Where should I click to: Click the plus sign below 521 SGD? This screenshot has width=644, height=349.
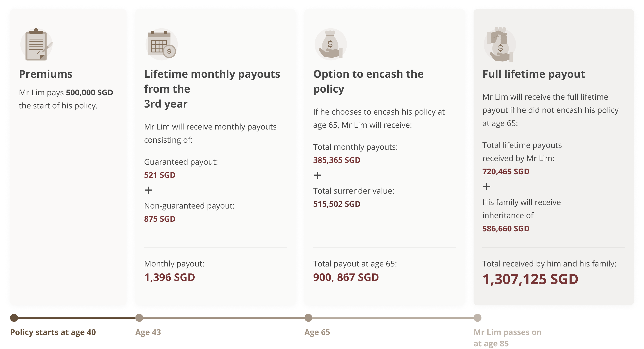(x=148, y=190)
